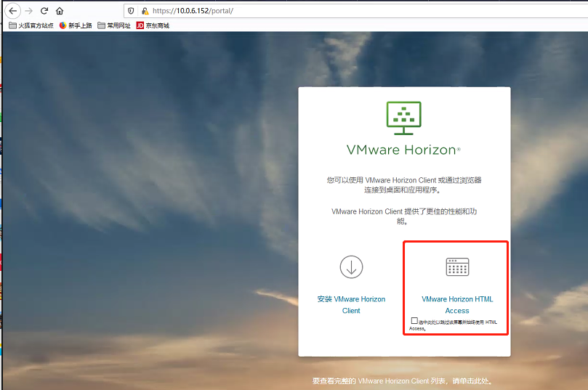Open the browser home page icon

coord(60,11)
